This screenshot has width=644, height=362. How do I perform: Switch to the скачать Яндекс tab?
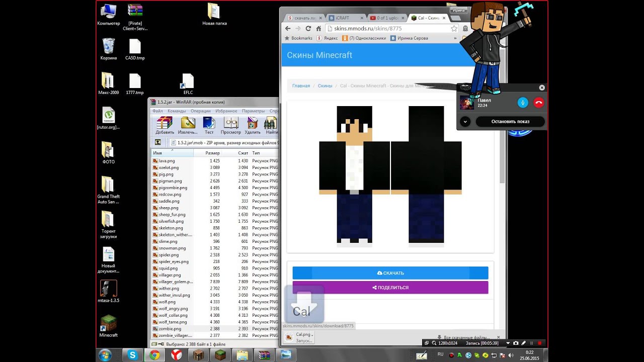click(305, 18)
